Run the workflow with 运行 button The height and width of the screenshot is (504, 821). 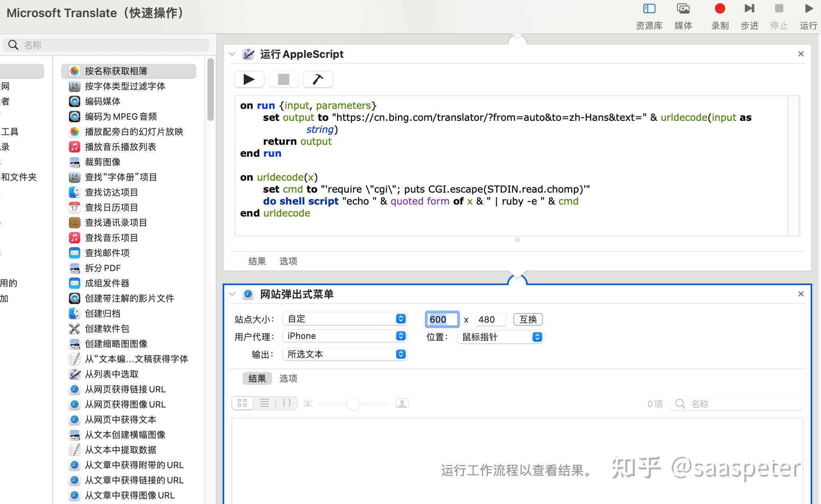[808, 16]
